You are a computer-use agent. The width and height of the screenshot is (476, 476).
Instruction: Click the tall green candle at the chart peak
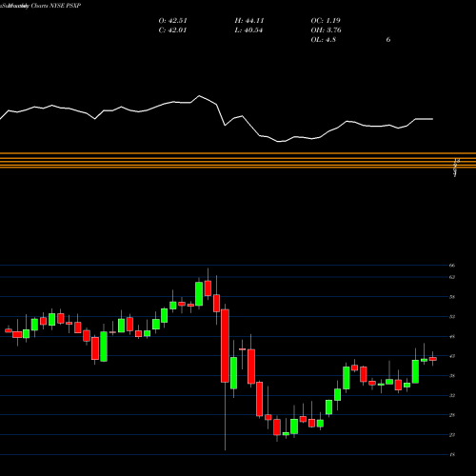pyautogui.click(x=199, y=294)
